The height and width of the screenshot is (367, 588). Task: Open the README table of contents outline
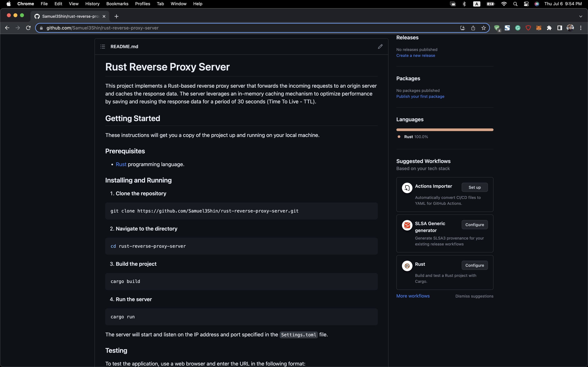(x=103, y=47)
